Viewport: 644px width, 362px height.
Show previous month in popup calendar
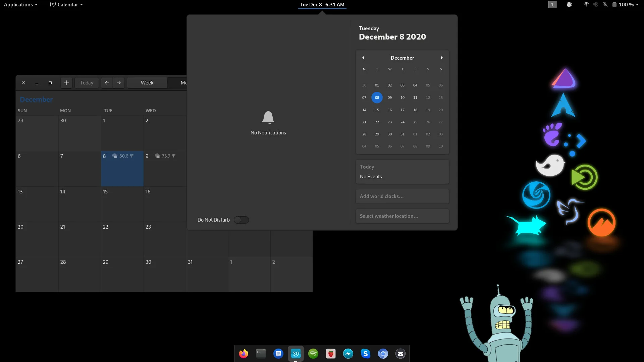click(x=363, y=58)
